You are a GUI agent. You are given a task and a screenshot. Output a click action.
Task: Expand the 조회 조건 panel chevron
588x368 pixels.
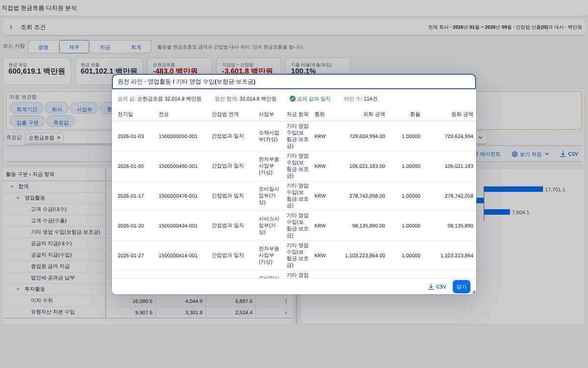click(11, 27)
